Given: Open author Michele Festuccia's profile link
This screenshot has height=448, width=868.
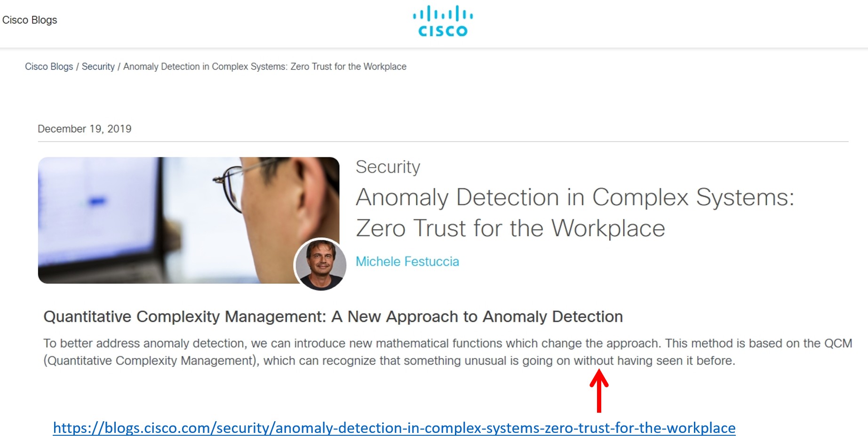Looking at the screenshot, I should tap(407, 262).
